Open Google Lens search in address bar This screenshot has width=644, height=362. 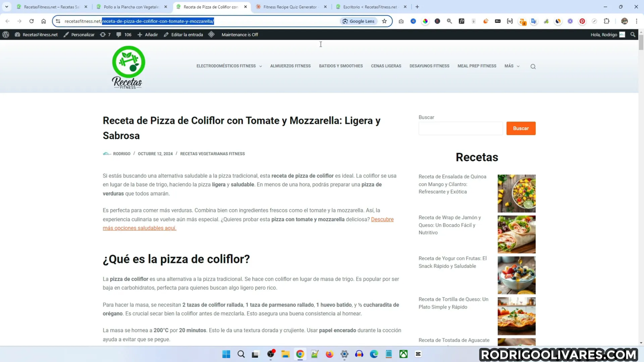tap(357, 21)
